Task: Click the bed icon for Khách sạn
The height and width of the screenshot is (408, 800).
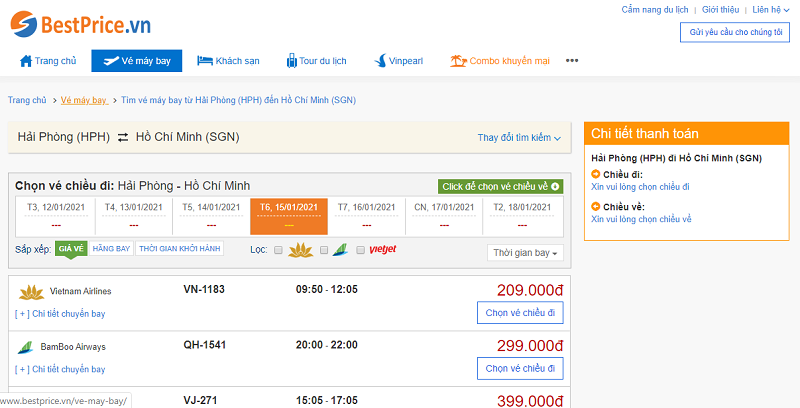Action: pyautogui.click(x=205, y=61)
